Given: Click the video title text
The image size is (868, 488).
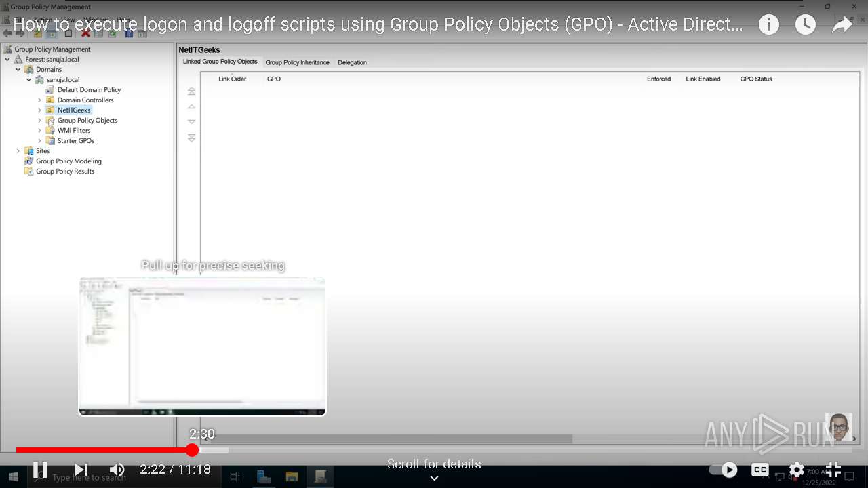Looking at the screenshot, I should coord(378,25).
